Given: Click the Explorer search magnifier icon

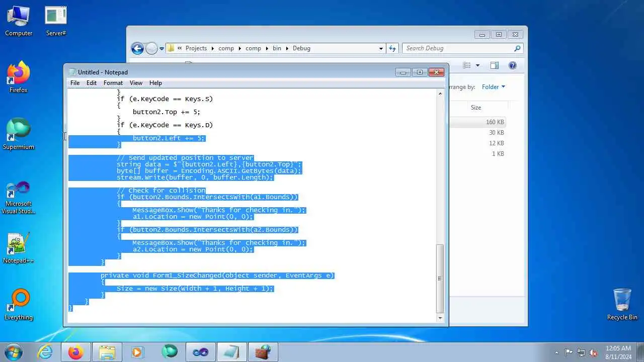Looking at the screenshot, I should coord(517,48).
